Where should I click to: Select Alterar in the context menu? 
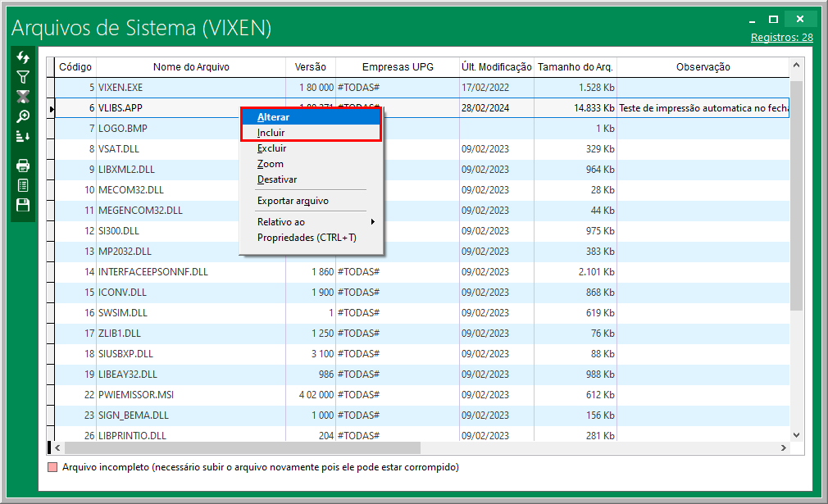coord(273,117)
